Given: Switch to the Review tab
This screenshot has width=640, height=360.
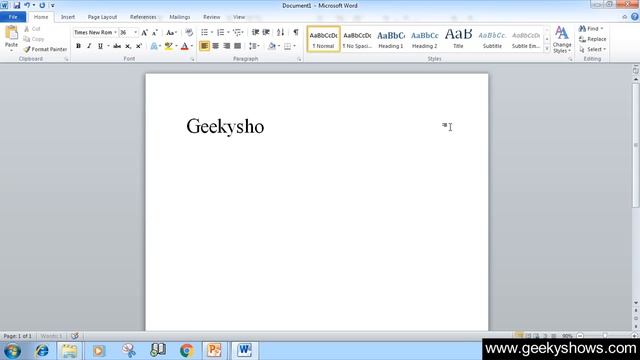Looking at the screenshot, I should click(211, 17).
